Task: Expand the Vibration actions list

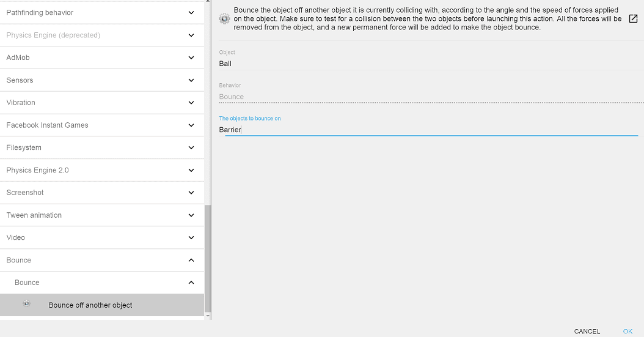Action: 101,103
